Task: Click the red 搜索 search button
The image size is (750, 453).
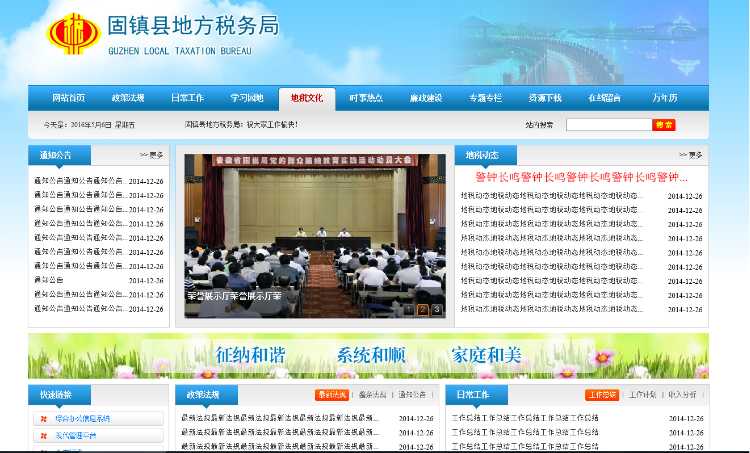Action: pyautogui.click(x=664, y=125)
